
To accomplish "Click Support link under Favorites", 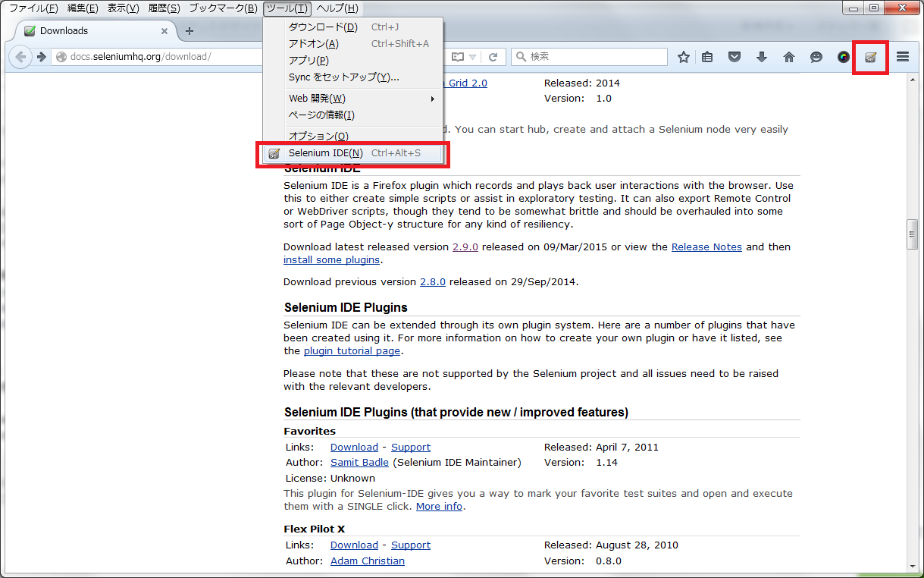I will coord(411,448).
